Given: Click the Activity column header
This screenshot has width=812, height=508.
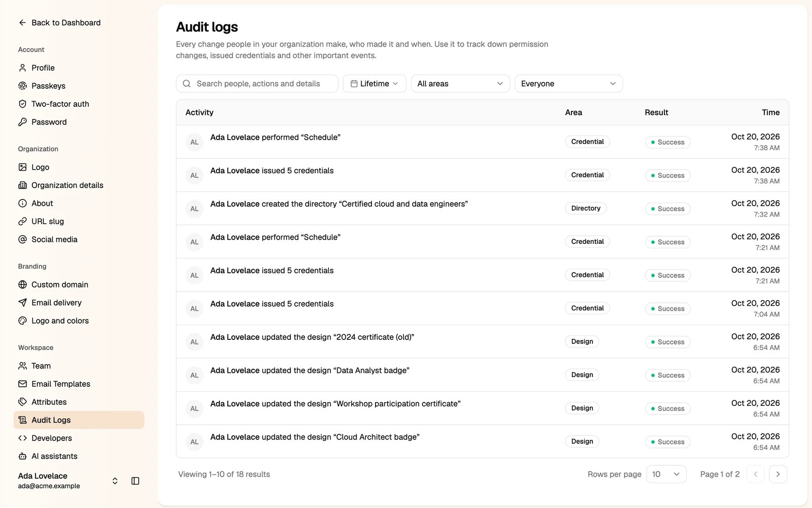Looking at the screenshot, I should (199, 112).
